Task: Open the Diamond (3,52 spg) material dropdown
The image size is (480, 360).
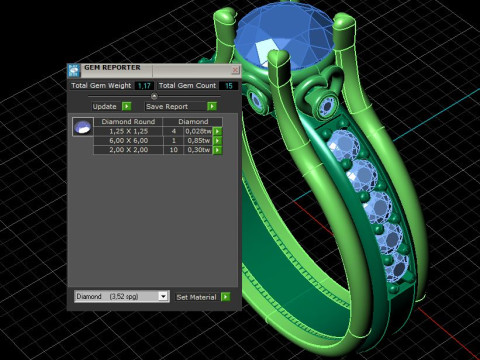Action: 122,296
